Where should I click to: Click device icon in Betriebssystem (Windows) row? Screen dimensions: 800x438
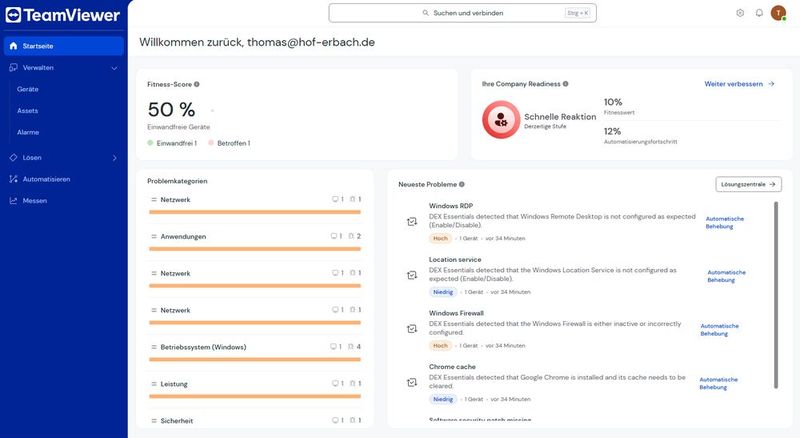[x=334, y=347]
